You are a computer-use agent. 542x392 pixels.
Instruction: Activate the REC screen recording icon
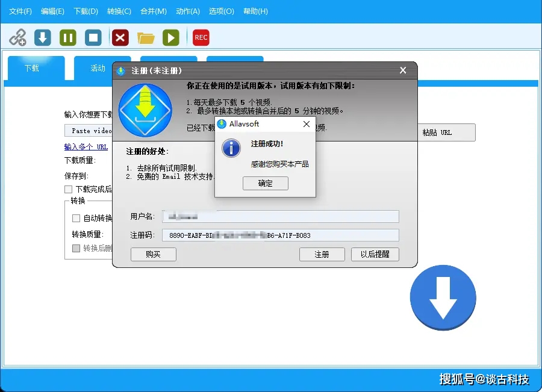click(201, 37)
